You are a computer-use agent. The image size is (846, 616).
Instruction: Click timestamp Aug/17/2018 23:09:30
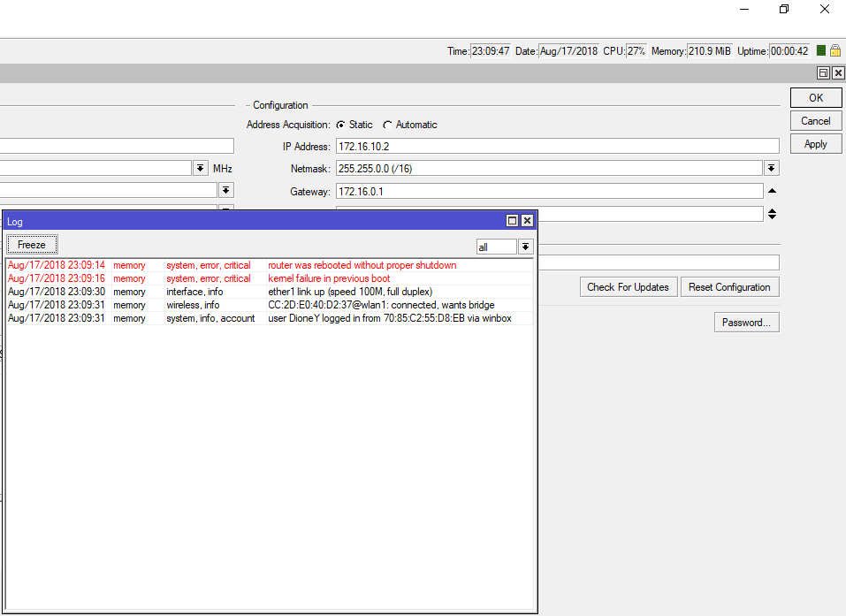pyautogui.click(x=57, y=292)
